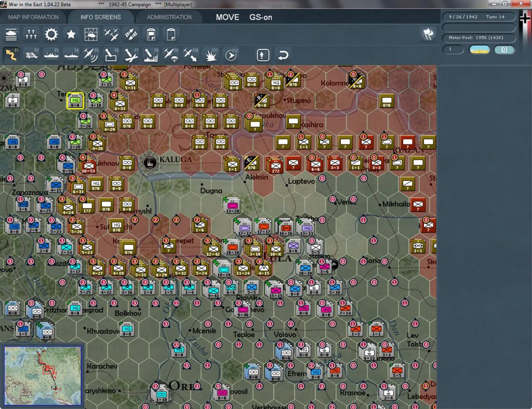Click the date and turn display
Screen dimensions: 532x409
point(478,17)
